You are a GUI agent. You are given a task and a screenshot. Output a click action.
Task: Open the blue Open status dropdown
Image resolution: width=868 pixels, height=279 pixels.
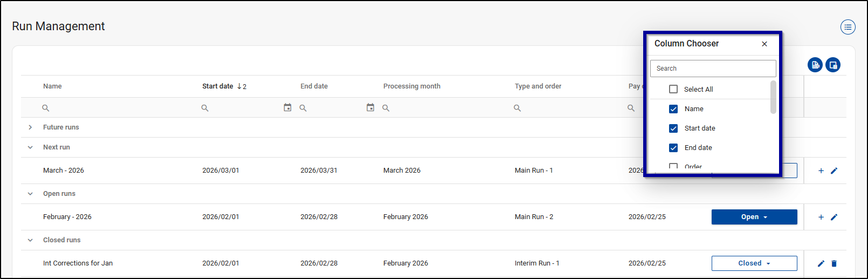[x=754, y=217]
